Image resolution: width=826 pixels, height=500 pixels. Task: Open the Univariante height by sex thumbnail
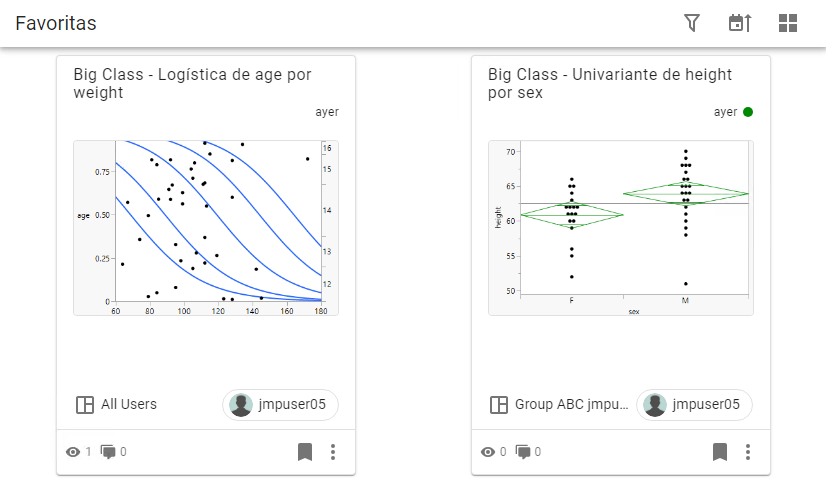(620, 228)
